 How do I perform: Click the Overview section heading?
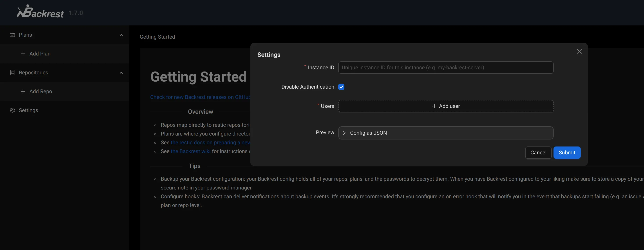pyautogui.click(x=201, y=112)
